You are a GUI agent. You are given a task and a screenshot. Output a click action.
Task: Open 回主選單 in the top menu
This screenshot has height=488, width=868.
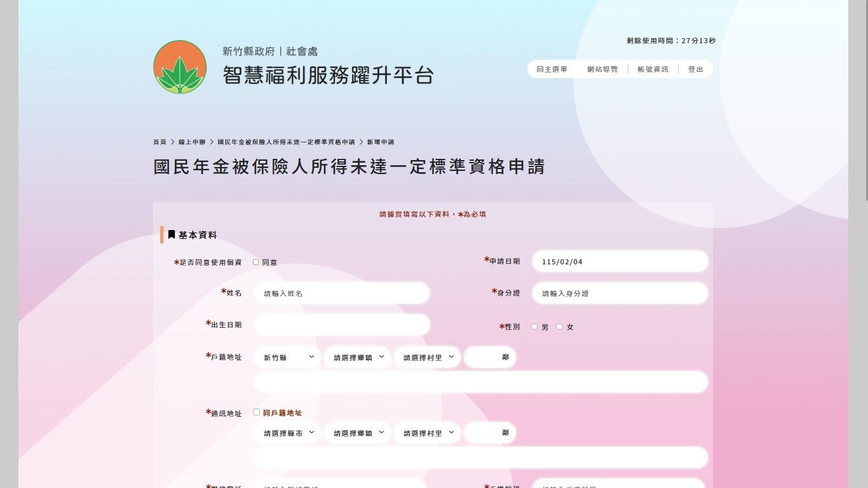pos(552,69)
